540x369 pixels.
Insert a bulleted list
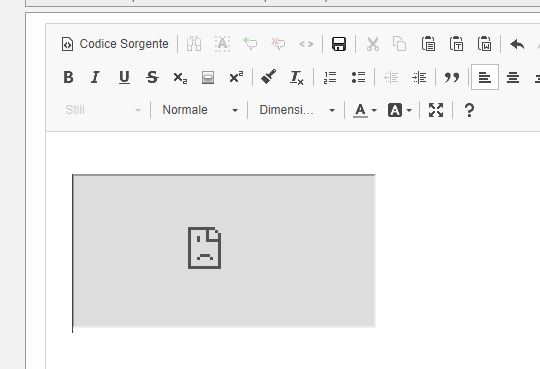point(358,77)
